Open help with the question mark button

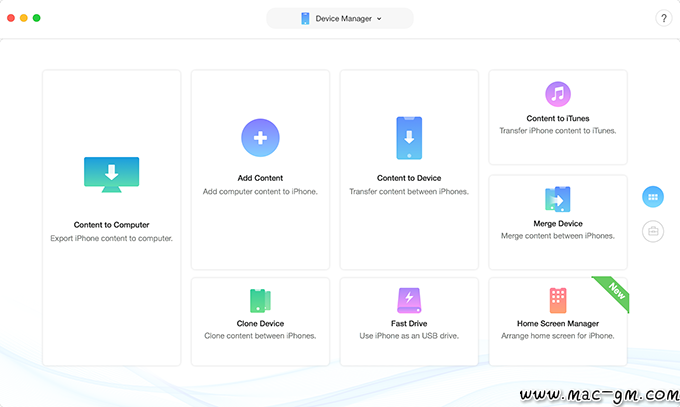(x=664, y=18)
